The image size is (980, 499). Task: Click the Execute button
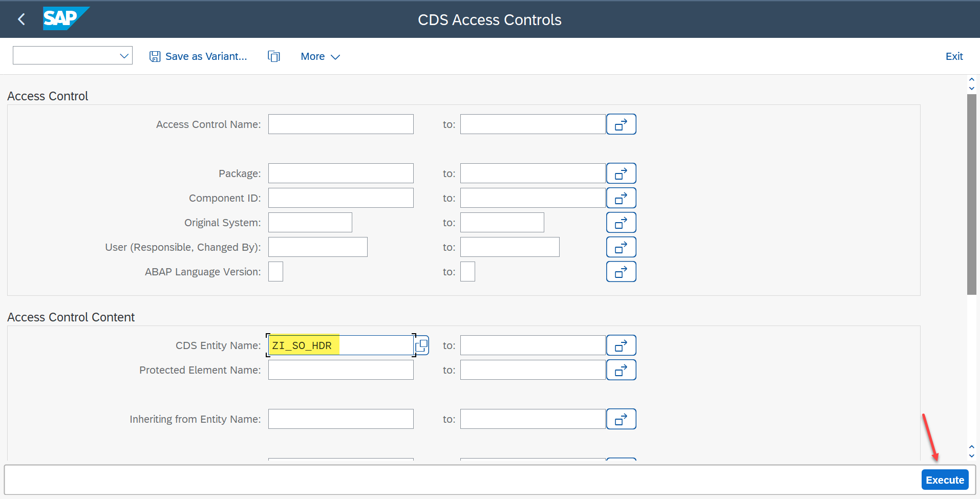point(945,480)
